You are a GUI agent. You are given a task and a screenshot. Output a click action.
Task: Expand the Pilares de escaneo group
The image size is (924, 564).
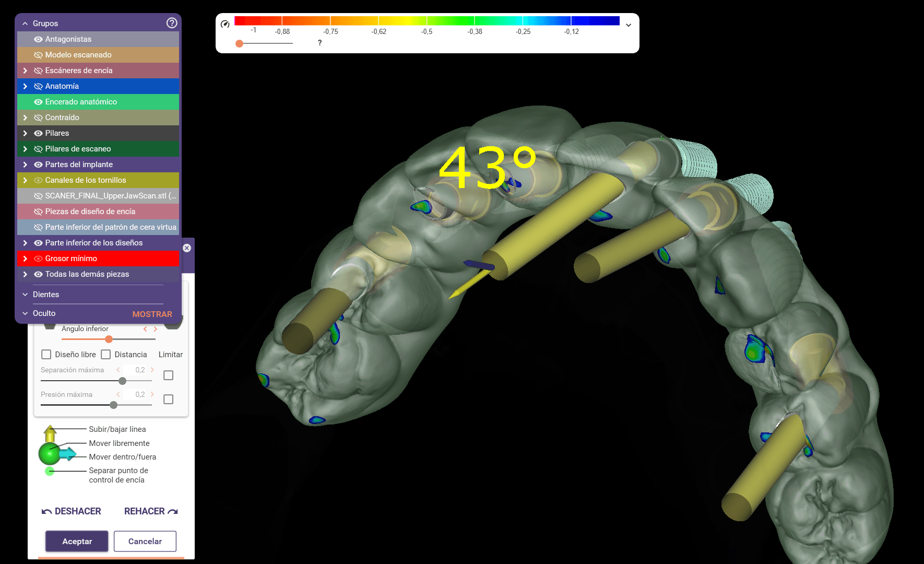pyautogui.click(x=25, y=149)
